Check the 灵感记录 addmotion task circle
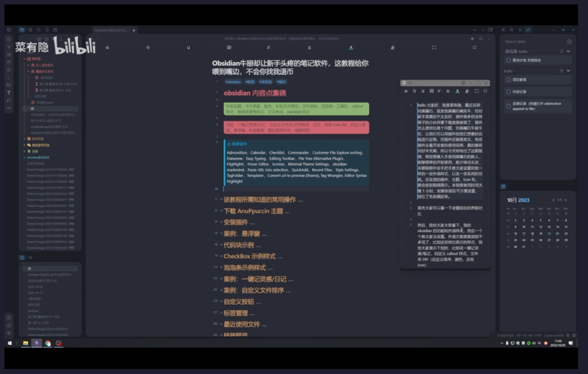Screen dimensions: 588x374 pos(509,106)
